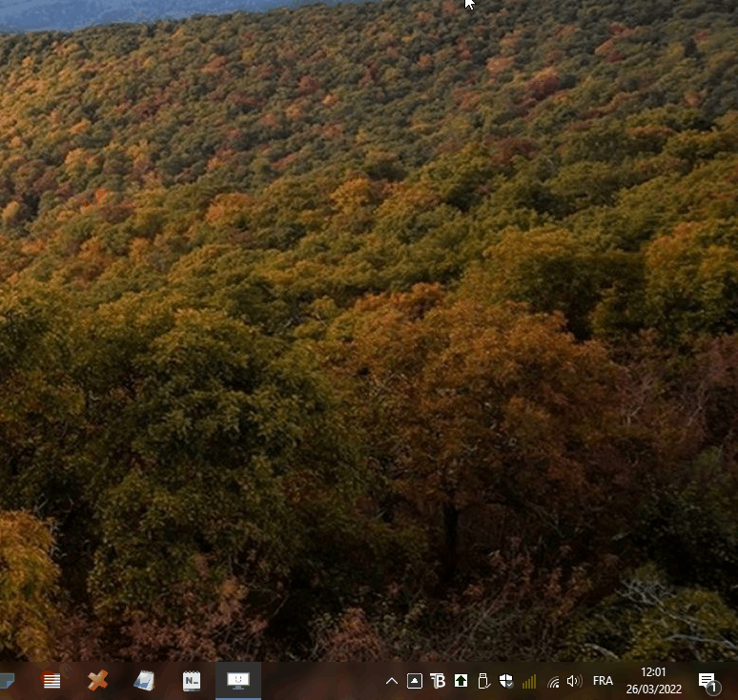Open the blue sticky note taskbar app
Viewport: 738px width, 700px height.
pos(7,681)
